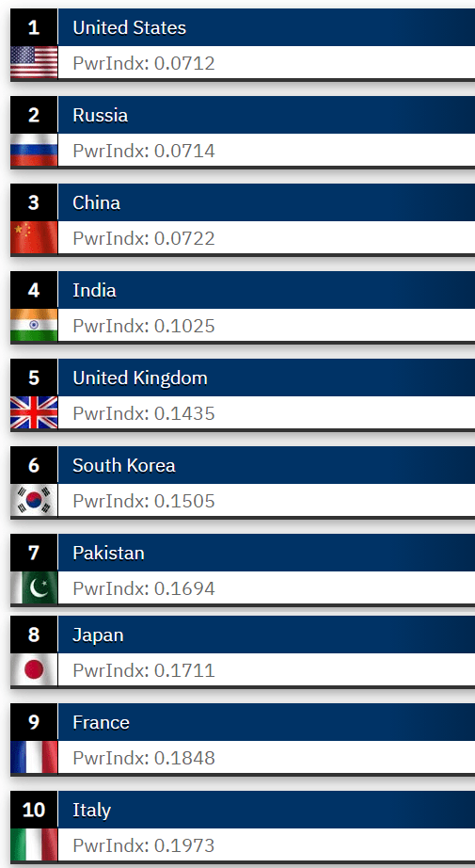Select the China flag image

tap(34, 237)
